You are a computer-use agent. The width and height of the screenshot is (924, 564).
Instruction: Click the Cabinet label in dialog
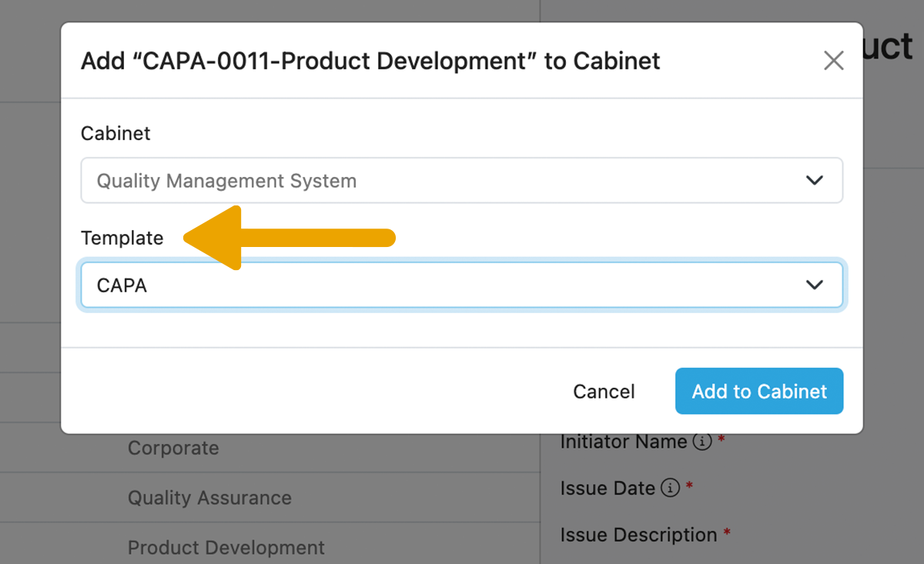(115, 133)
